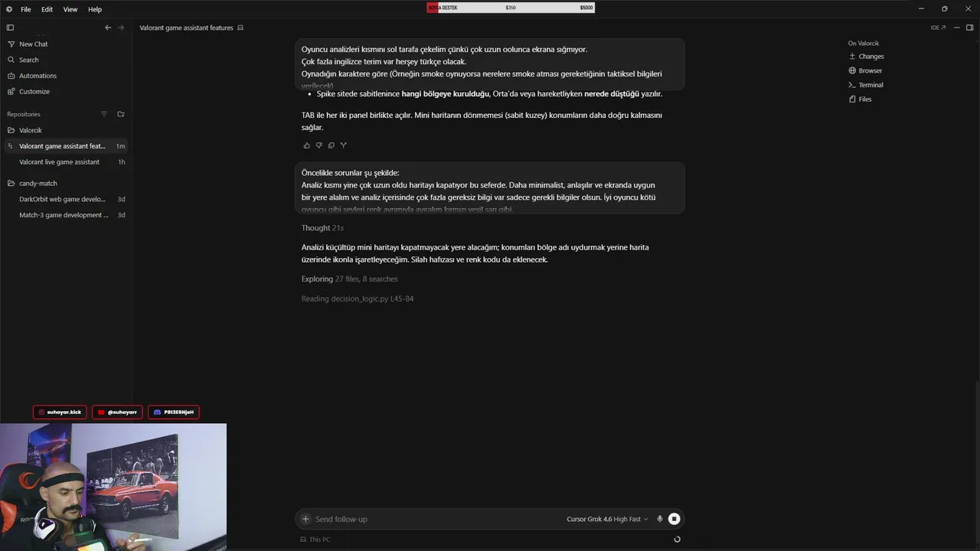980x551 pixels.
Task: Restore down the Cursor window
Action: coord(945,9)
